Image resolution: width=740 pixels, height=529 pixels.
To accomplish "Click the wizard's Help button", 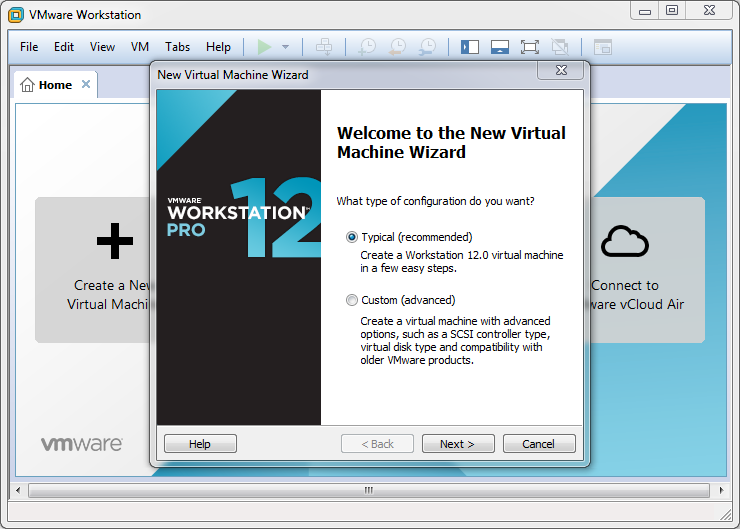I will coord(200,444).
